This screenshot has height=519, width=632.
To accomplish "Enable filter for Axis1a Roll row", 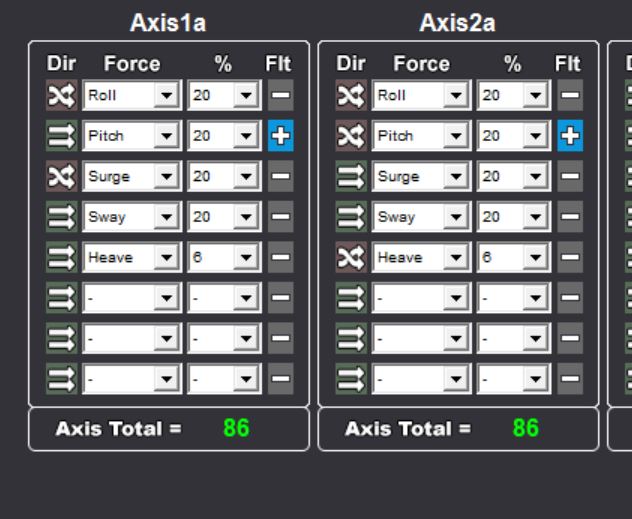I will click(x=281, y=95).
